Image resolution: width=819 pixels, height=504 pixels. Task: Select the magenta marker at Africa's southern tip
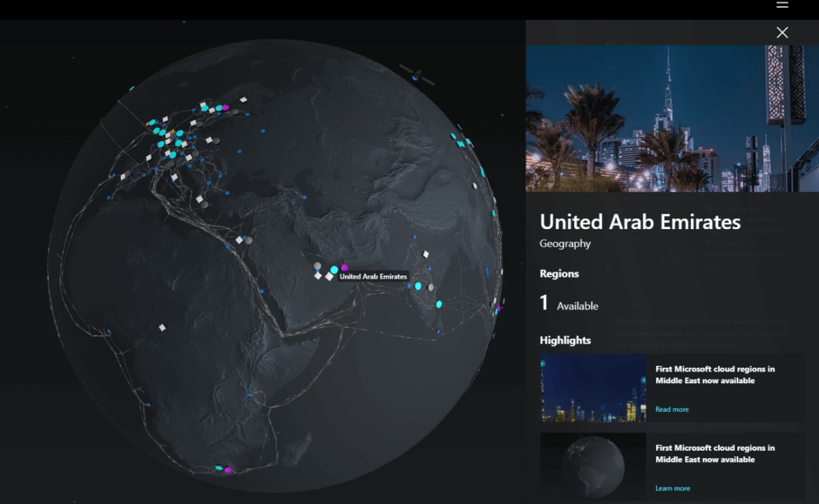click(228, 469)
